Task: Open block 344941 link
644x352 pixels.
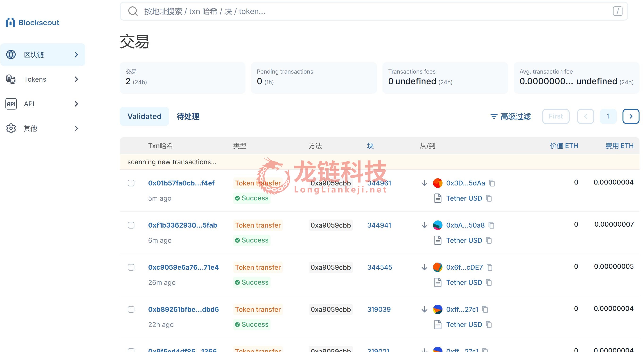Action: pyautogui.click(x=379, y=225)
